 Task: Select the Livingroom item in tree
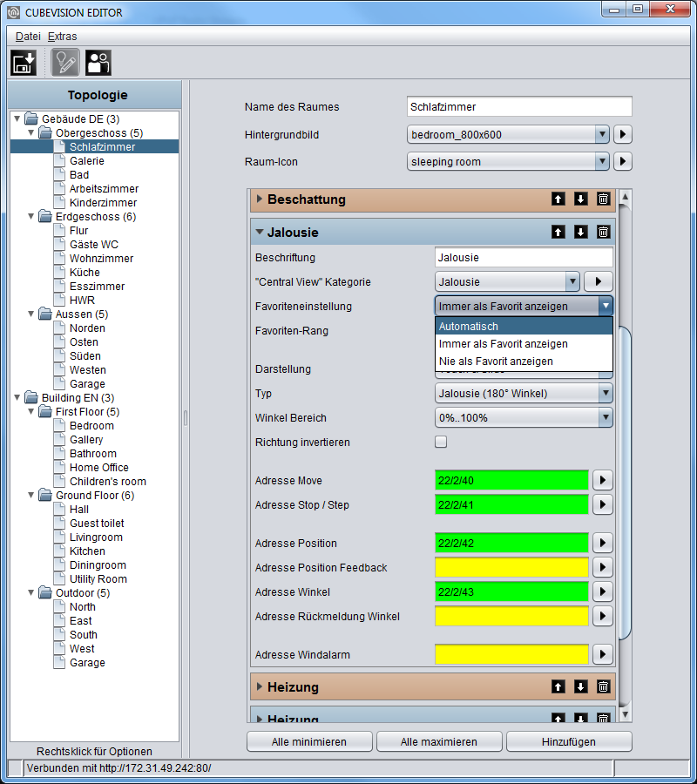[96, 537]
